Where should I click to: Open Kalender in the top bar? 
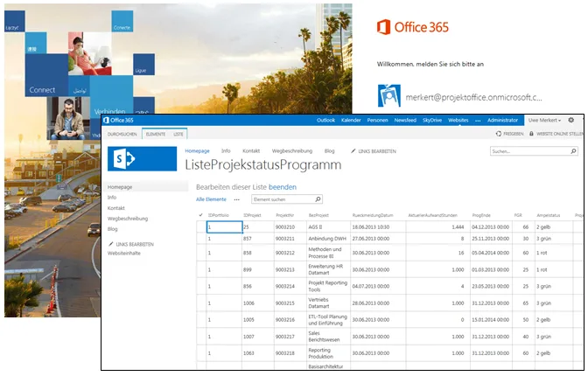(351, 121)
